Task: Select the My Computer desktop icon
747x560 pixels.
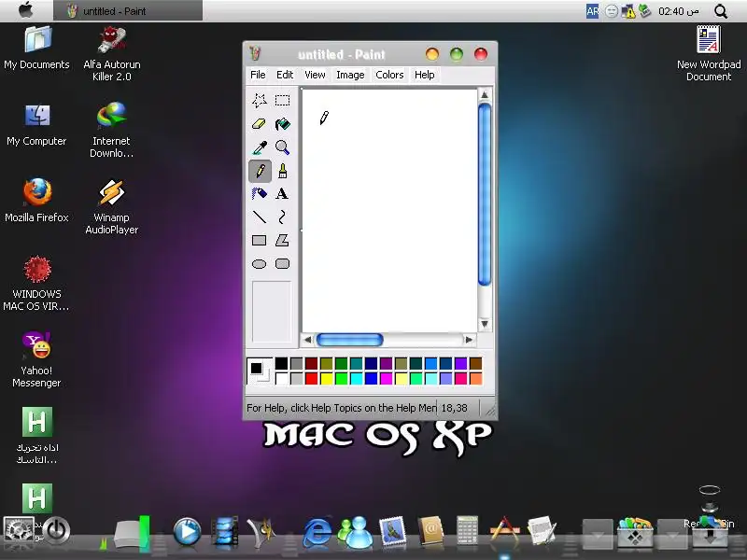Action: tap(37, 125)
